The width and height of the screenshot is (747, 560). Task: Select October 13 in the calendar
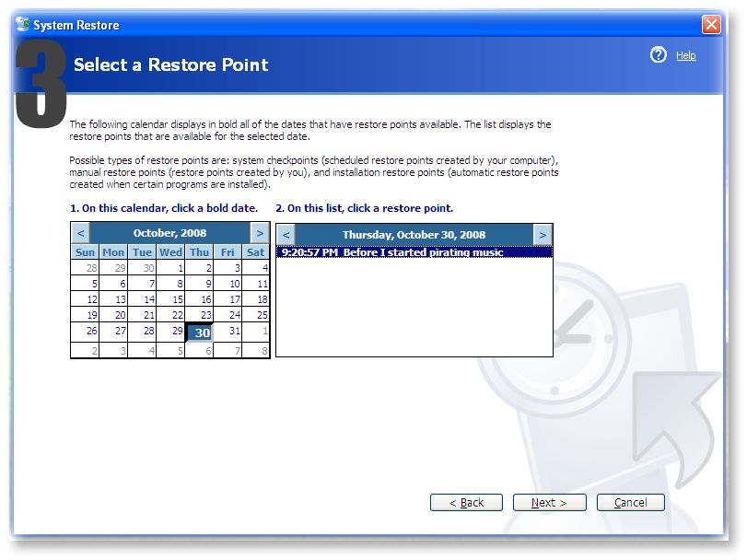click(114, 299)
